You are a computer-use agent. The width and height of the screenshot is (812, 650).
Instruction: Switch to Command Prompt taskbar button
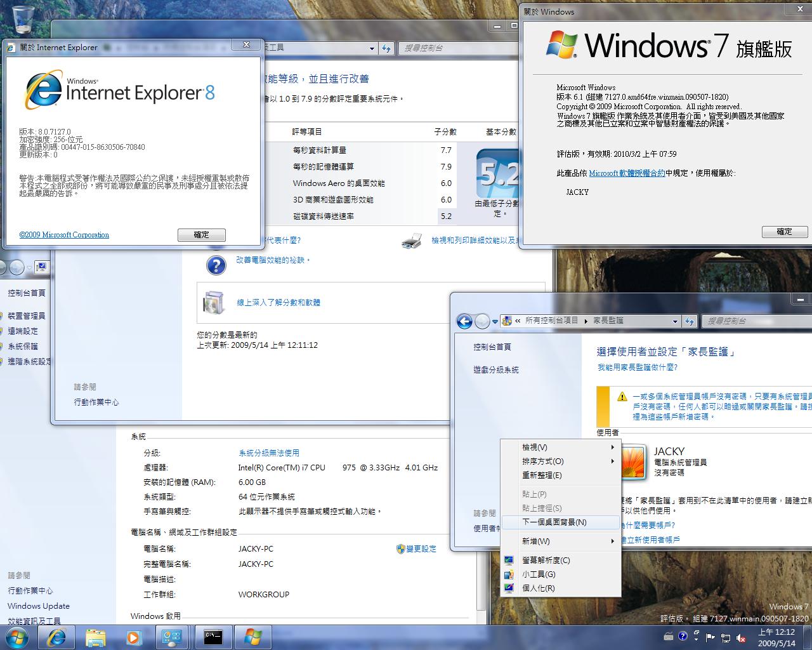(x=213, y=637)
